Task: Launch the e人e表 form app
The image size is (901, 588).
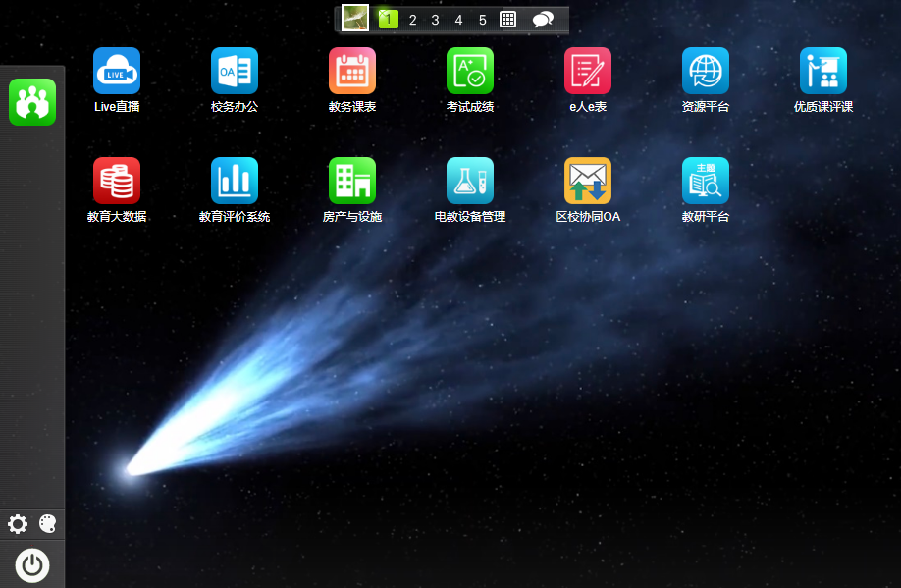Action: point(588,71)
